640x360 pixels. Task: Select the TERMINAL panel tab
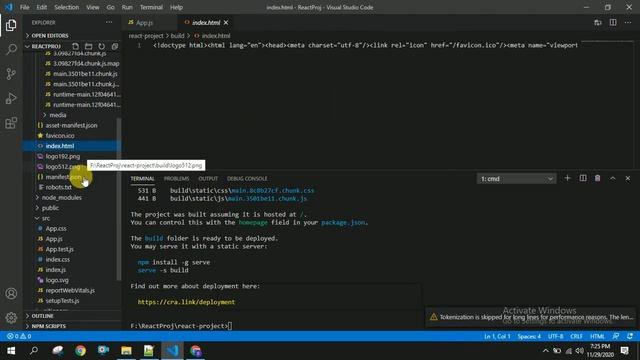point(142,179)
